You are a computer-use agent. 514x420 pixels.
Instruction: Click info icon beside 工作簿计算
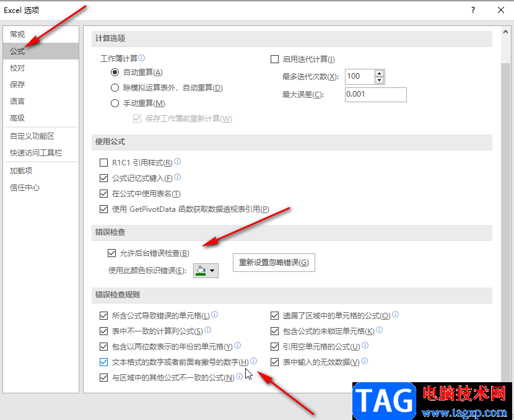click(x=142, y=58)
